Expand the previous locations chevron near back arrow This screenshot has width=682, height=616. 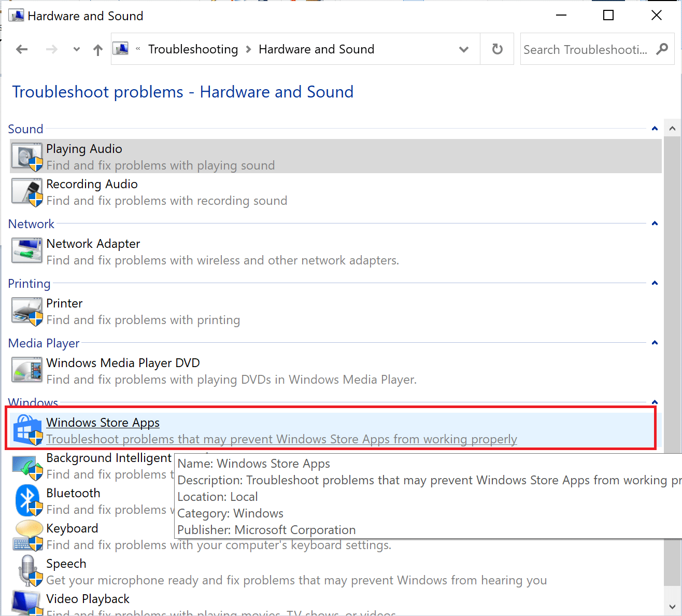point(76,49)
